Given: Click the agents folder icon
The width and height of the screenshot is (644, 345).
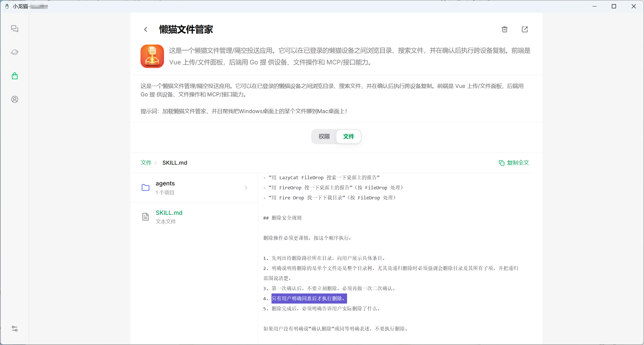Looking at the screenshot, I should pyautogui.click(x=146, y=188).
